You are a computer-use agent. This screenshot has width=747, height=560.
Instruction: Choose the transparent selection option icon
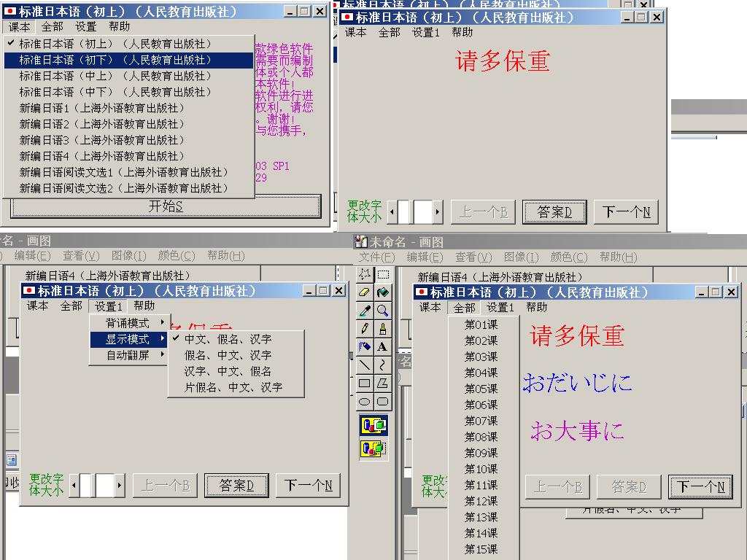point(373,448)
